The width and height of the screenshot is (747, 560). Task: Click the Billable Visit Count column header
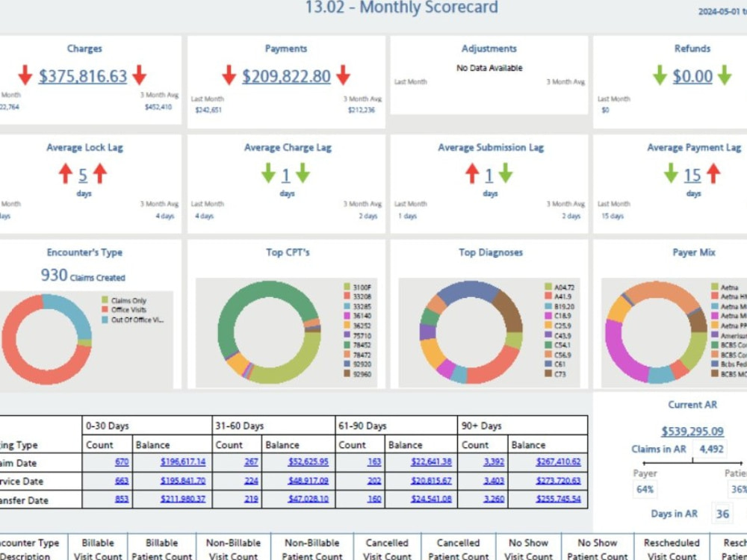98,549
